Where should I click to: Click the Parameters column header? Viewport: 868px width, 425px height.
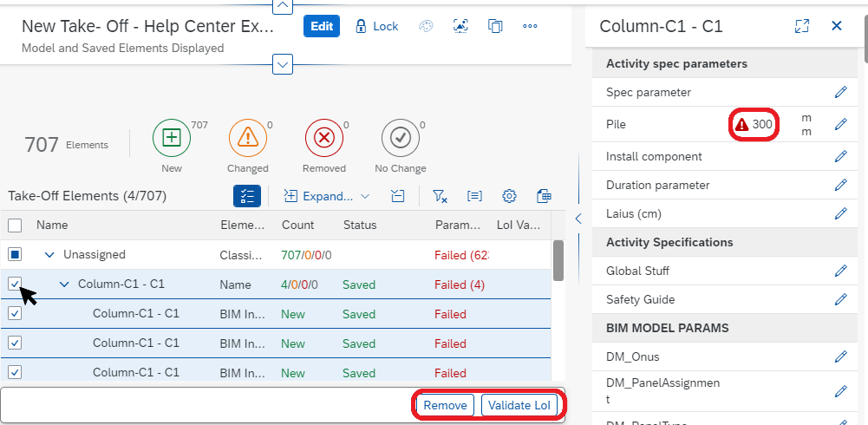[x=457, y=226]
